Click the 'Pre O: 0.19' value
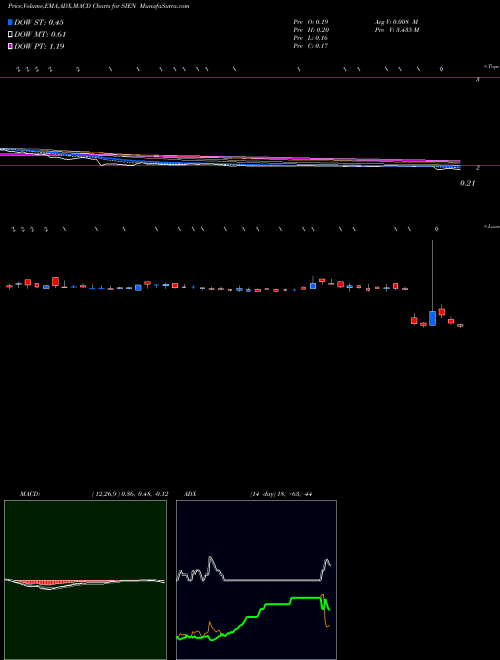The image size is (500, 660). (311, 22)
